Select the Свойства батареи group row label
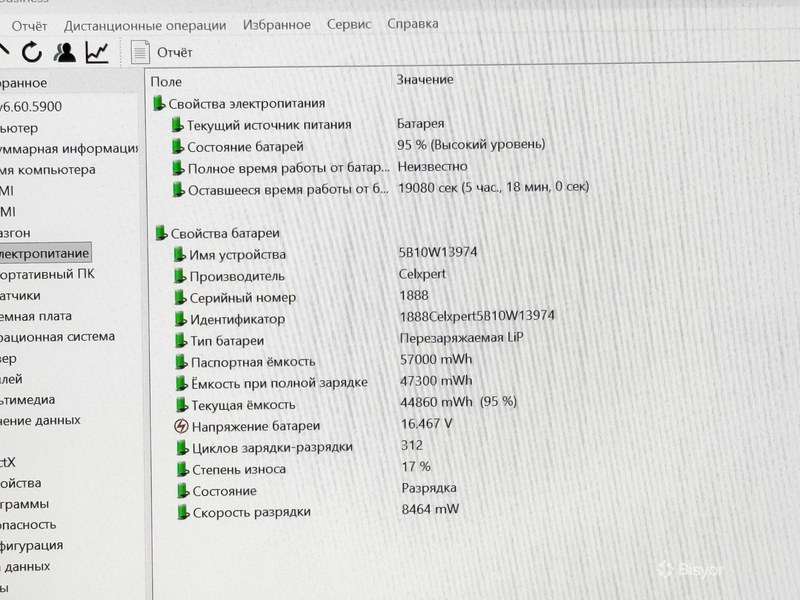 tap(225, 233)
